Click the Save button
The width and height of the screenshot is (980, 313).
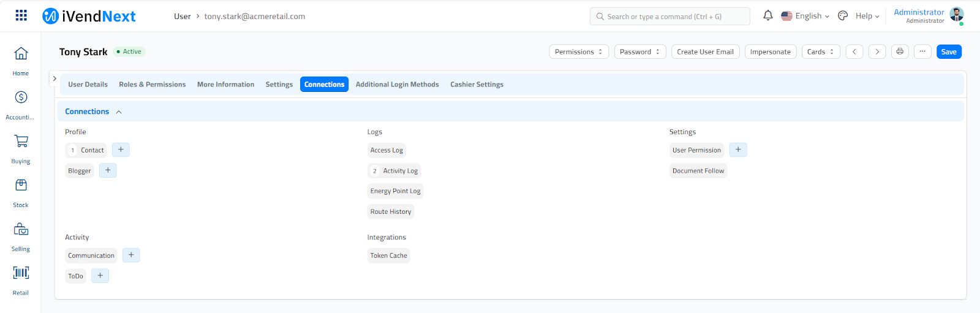click(949, 52)
